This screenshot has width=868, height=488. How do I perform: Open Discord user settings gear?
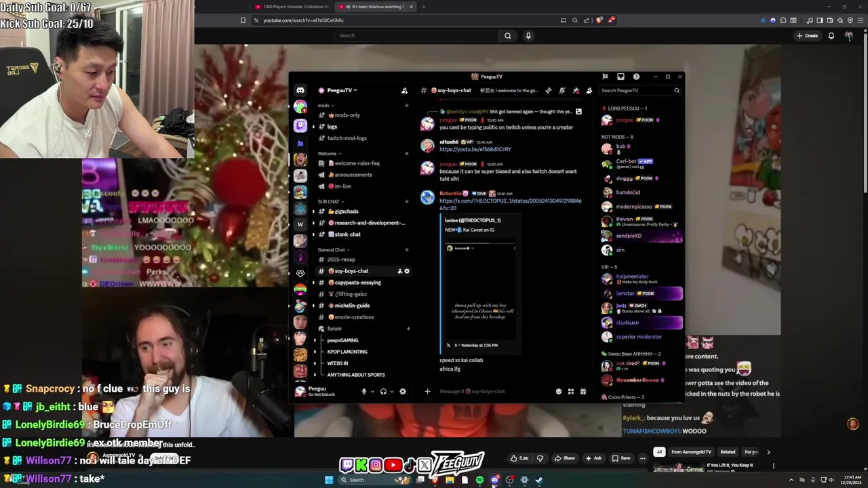pyautogui.click(x=403, y=391)
